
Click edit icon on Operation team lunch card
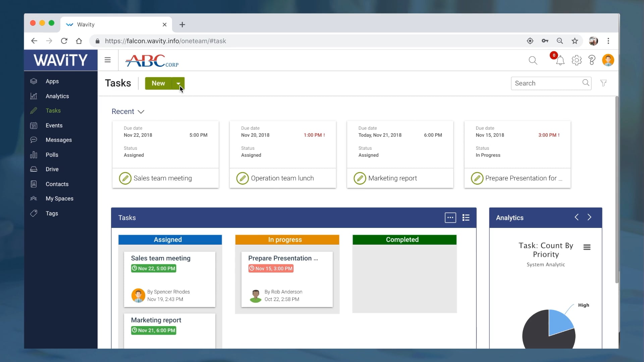click(243, 178)
